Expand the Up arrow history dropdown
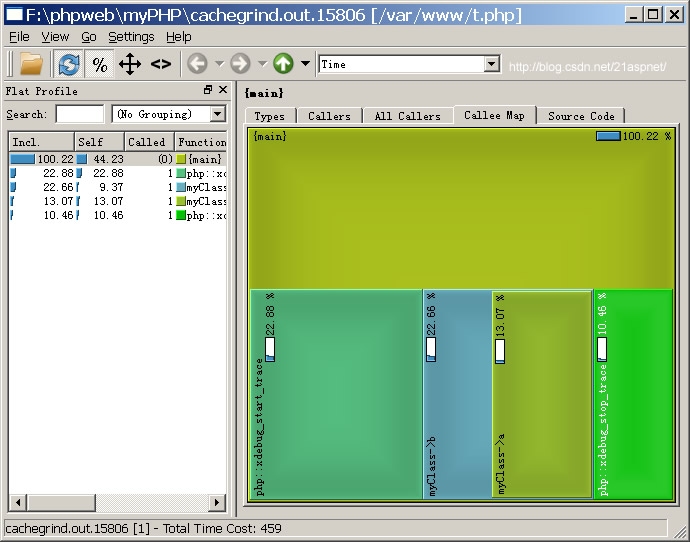Screen dimensions: 690x542 305,64
